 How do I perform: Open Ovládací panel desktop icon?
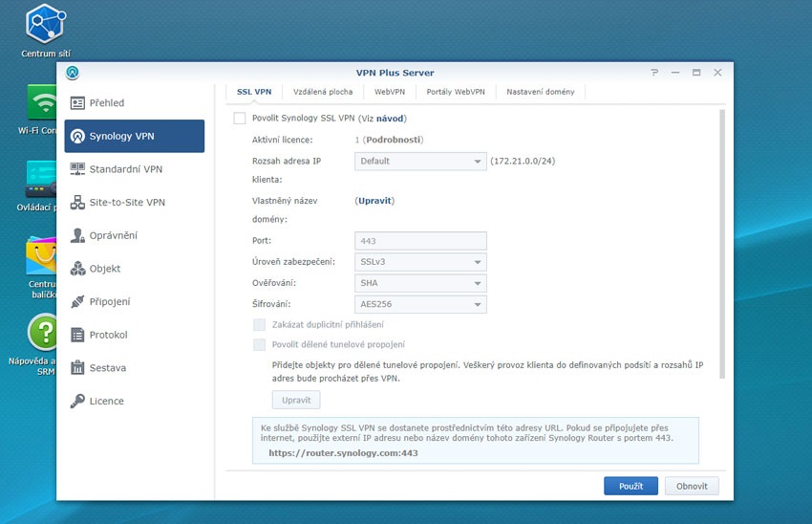tap(41, 179)
